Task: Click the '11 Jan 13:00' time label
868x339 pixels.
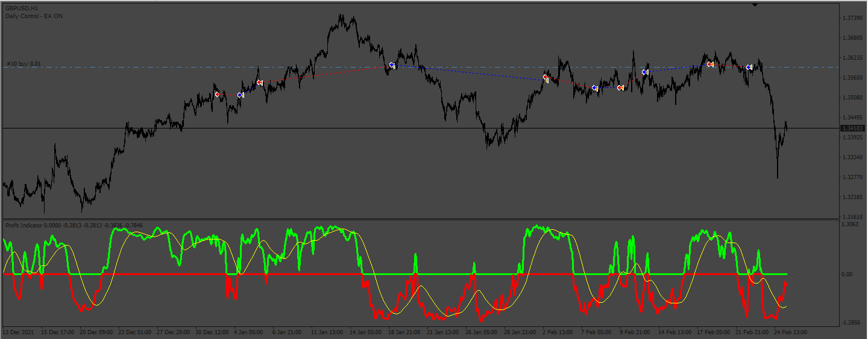Action: coord(329,332)
